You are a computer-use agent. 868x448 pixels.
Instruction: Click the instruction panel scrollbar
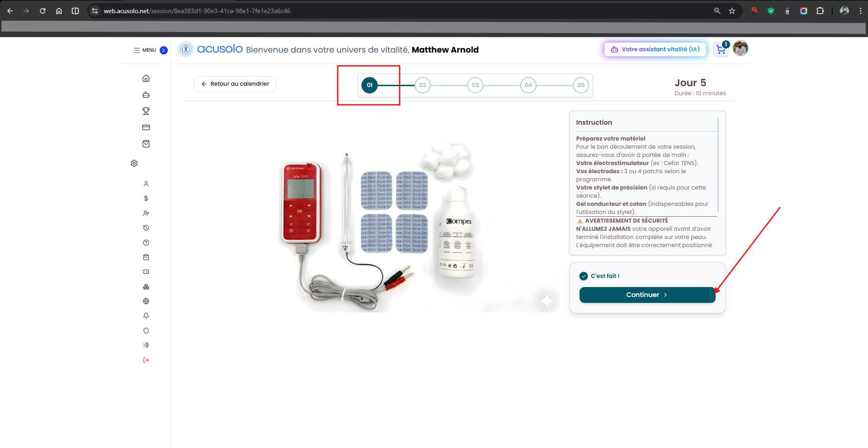[x=718, y=165]
